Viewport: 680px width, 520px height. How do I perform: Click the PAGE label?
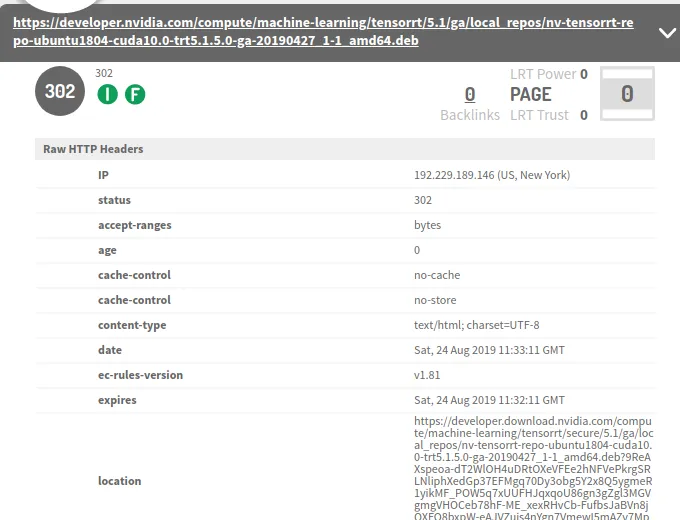point(530,95)
